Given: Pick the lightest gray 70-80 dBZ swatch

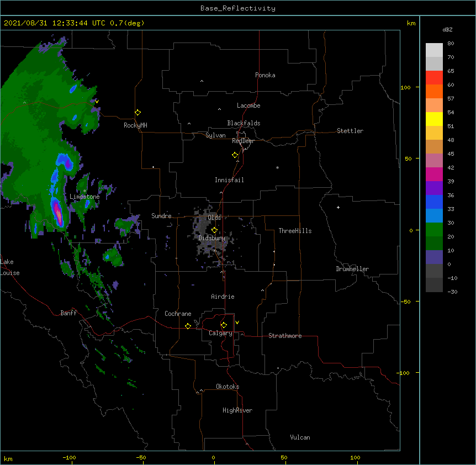Looking at the screenshot, I should point(434,50).
